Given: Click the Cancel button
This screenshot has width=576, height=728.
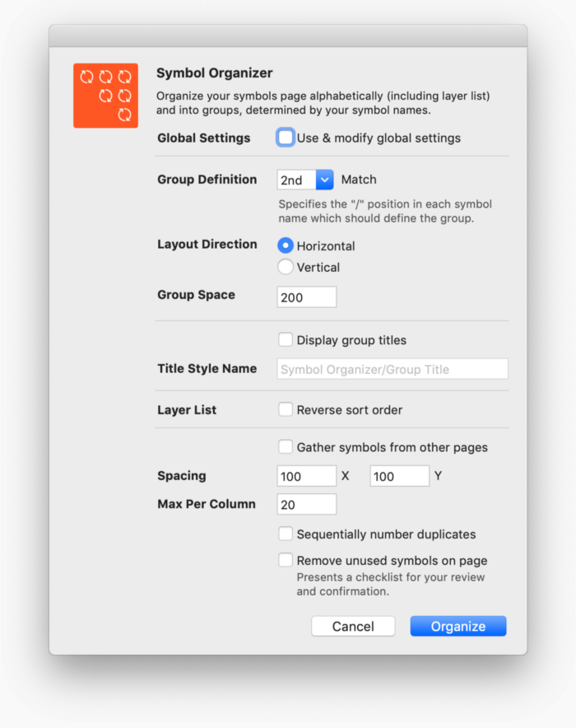Looking at the screenshot, I should 353,627.
